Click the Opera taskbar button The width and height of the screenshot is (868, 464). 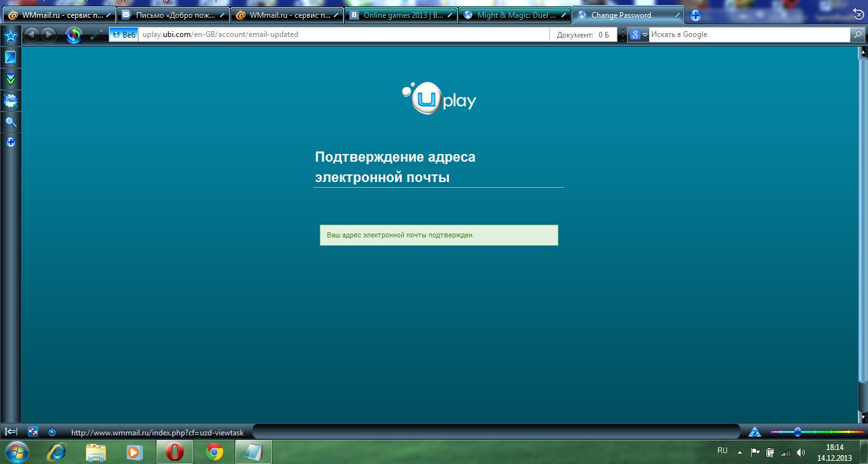pos(175,452)
